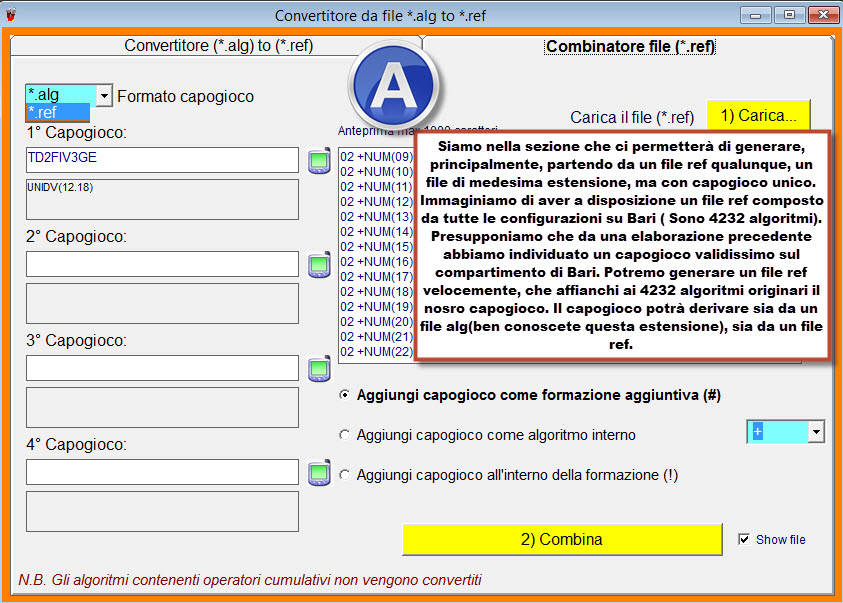Click the 2° Capogioco input field
The height and width of the screenshot is (603, 843).
pos(162,264)
